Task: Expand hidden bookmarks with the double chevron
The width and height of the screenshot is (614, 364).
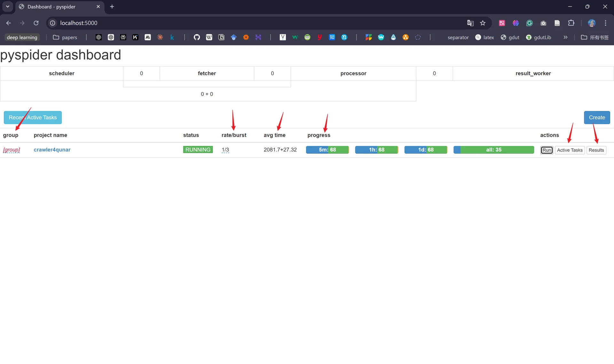Action: click(x=565, y=37)
